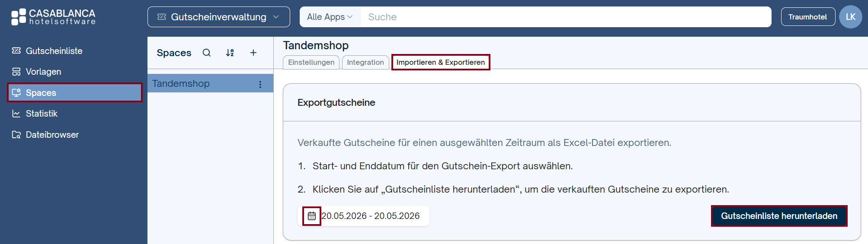
Task: Search spaces with the magnifier icon
Action: [207, 53]
